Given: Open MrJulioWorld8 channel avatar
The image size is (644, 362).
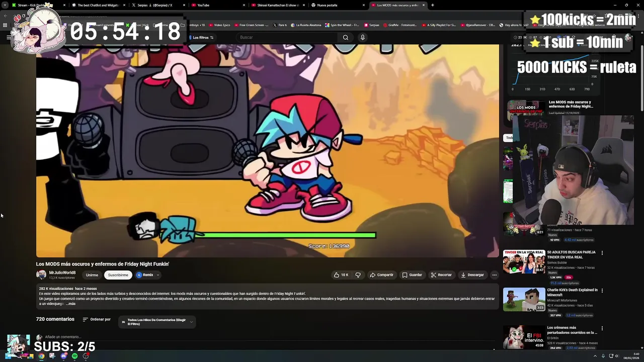Looking at the screenshot, I should (x=41, y=275).
